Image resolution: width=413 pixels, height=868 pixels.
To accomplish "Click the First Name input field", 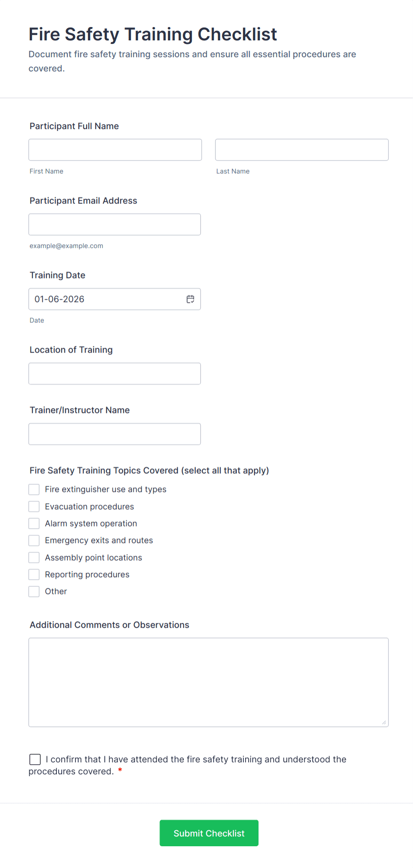I will pos(115,150).
